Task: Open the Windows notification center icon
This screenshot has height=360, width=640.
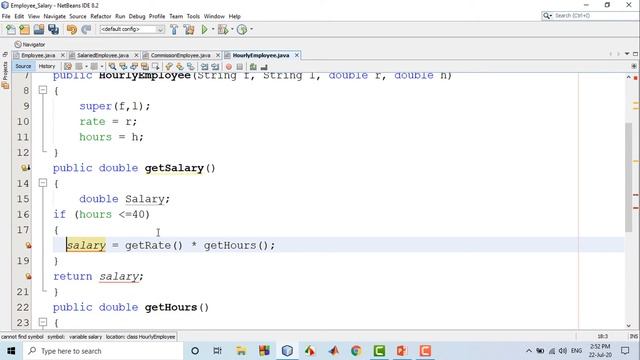Action: [625, 351]
